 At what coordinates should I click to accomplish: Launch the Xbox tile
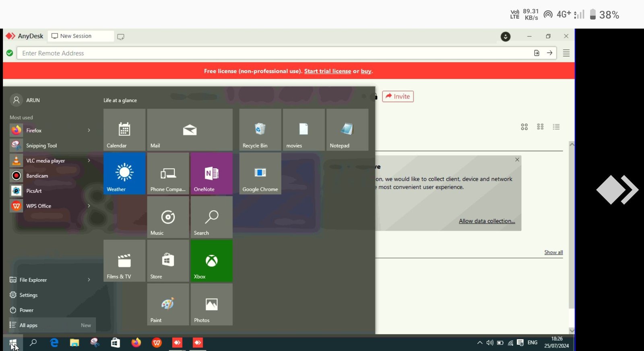(x=211, y=261)
